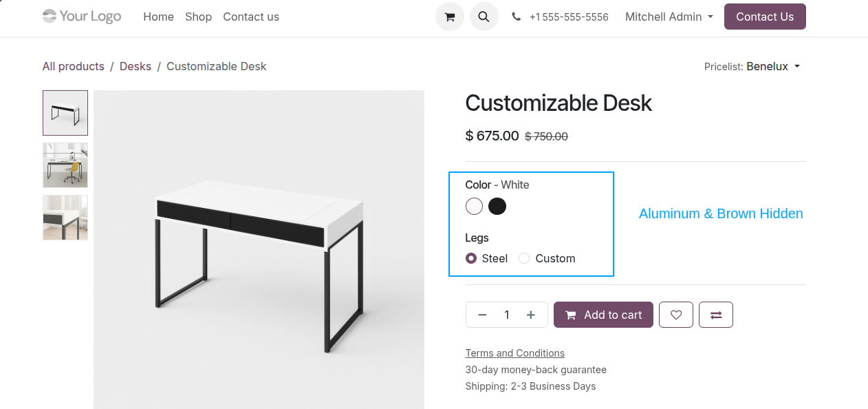Increase quantity with plus icon
This screenshot has height=409, width=868.
click(531, 315)
